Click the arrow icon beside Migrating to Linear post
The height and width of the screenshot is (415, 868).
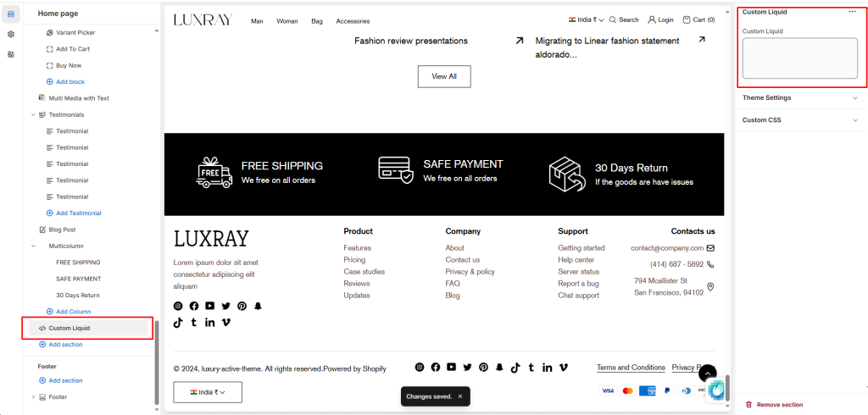[x=702, y=39]
